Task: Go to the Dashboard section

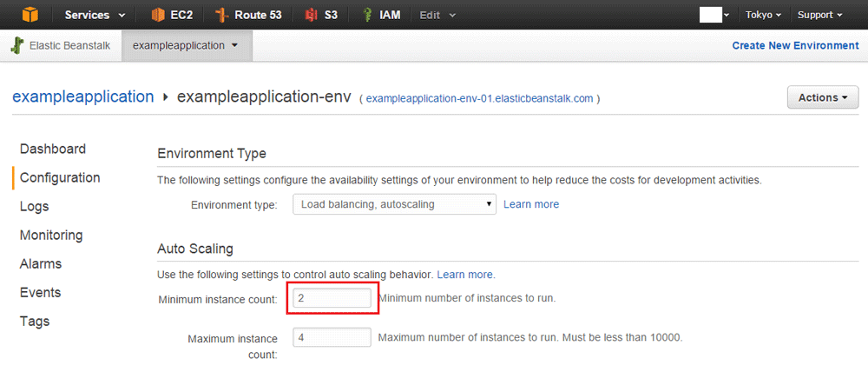Action: point(53,149)
